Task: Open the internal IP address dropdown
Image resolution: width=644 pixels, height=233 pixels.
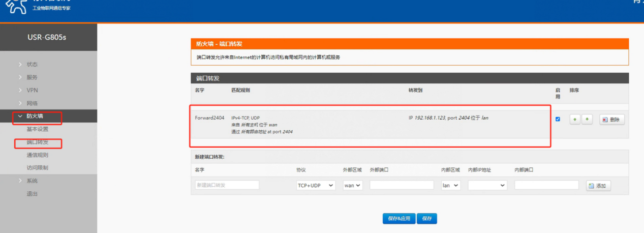Action: click(x=487, y=186)
